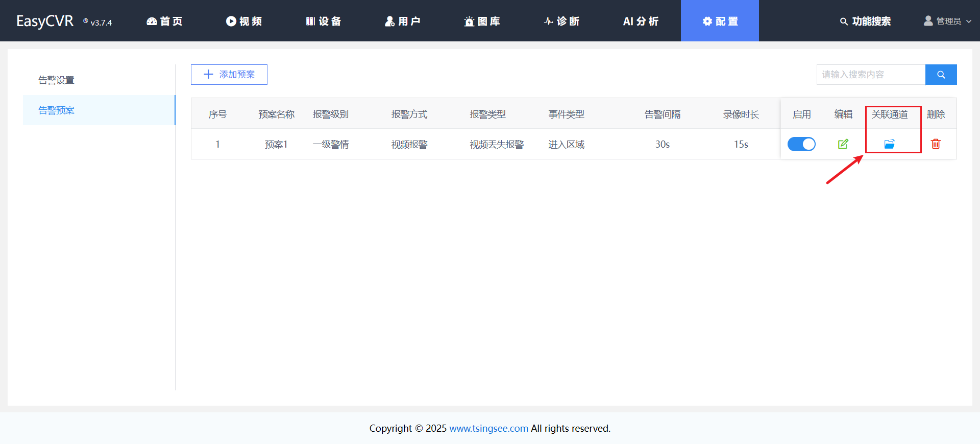Disable the 启用 toggle for 预案1
Screen dimensions: 980x444
(x=801, y=144)
